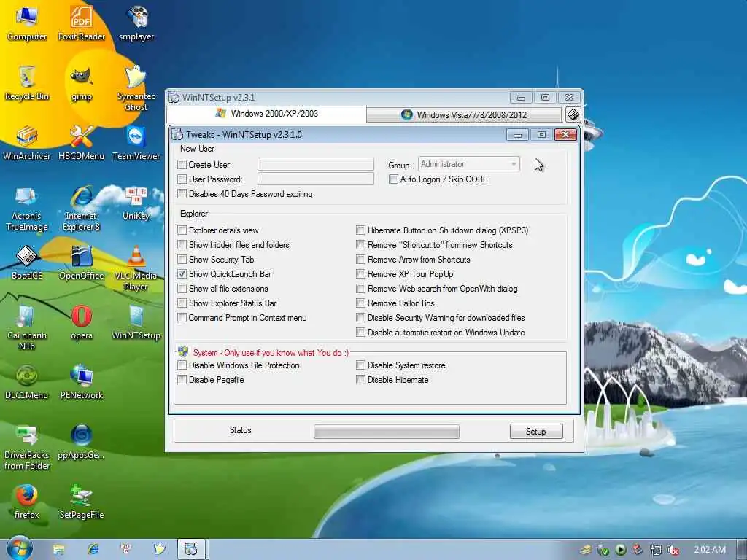Image resolution: width=747 pixels, height=560 pixels.
Task: Check Remove XP Tour PopUp
Action: tap(360, 274)
